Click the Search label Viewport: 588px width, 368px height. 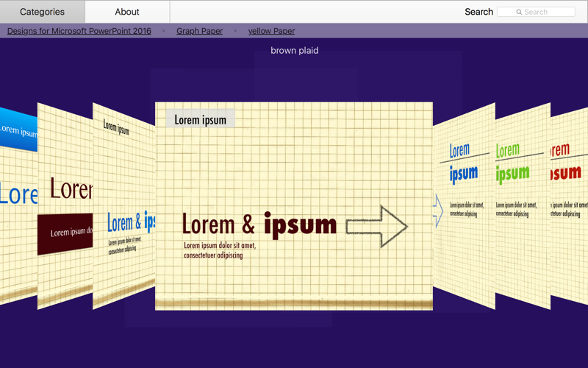point(479,12)
